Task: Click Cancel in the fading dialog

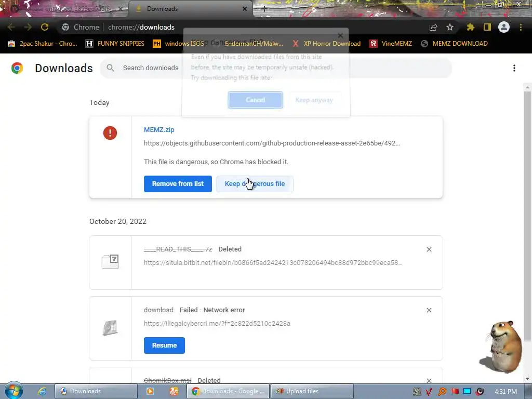Action: [x=255, y=100]
